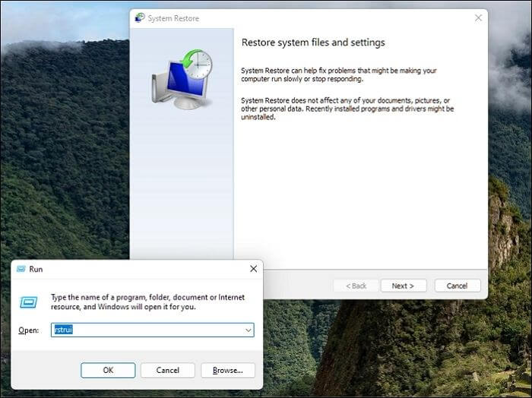Click the "Open:" label in Run dialog
The height and width of the screenshot is (398, 532).
(28, 330)
